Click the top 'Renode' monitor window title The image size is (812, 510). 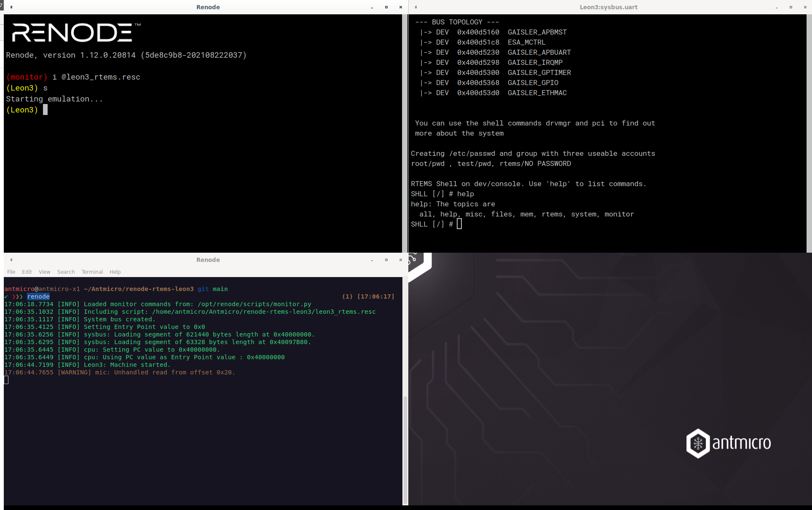click(x=208, y=7)
